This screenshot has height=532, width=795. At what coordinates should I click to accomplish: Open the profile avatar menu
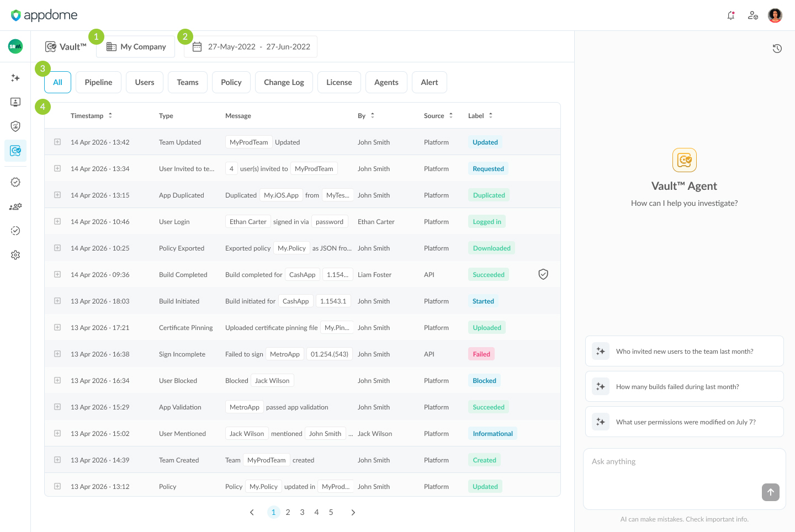click(775, 15)
